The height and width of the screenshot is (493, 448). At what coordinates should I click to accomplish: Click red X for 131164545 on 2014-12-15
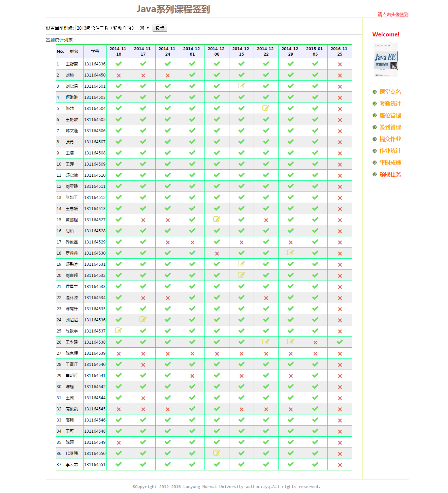242,409
